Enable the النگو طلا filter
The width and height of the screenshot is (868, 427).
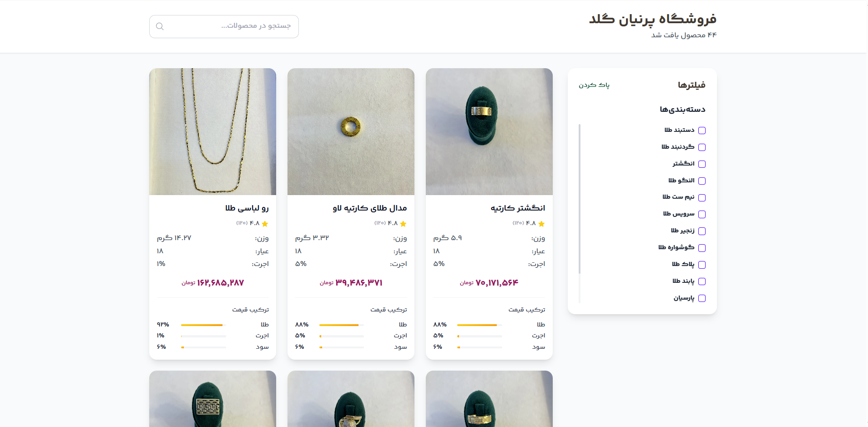click(702, 181)
